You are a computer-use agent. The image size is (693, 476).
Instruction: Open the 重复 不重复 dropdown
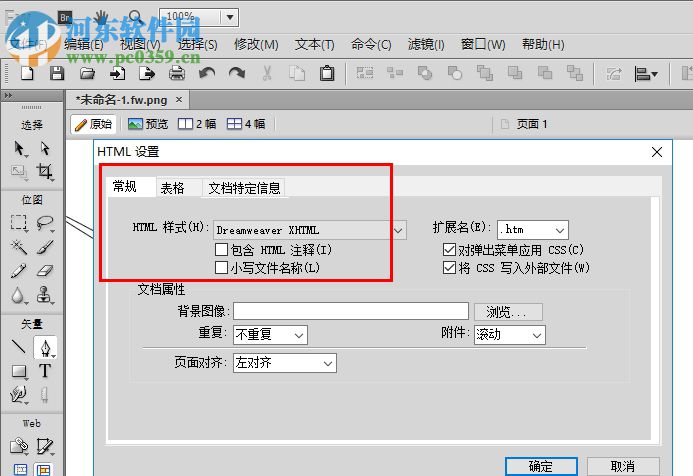[x=270, y=335]
